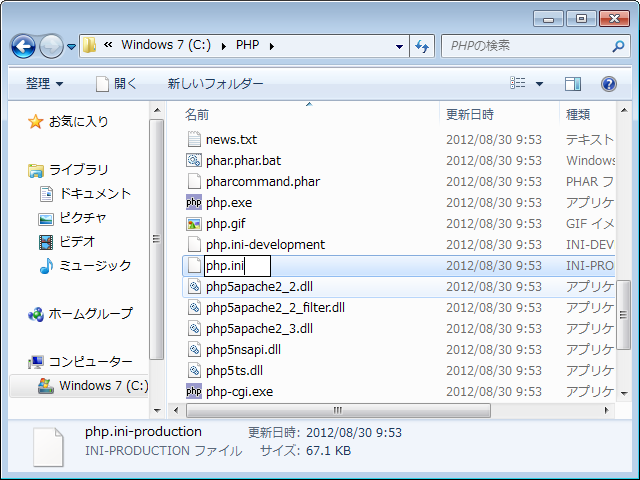
Task: Select php5nsapi.dll file icon
Action: (194, 349)
